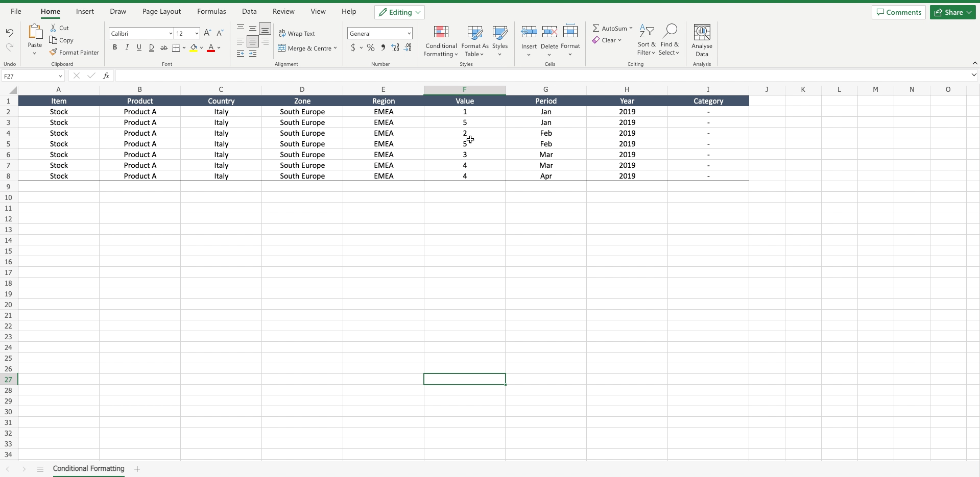Viewport: 980px width, 477px height.
Task: Click the Share button
Action: [952, 12]
